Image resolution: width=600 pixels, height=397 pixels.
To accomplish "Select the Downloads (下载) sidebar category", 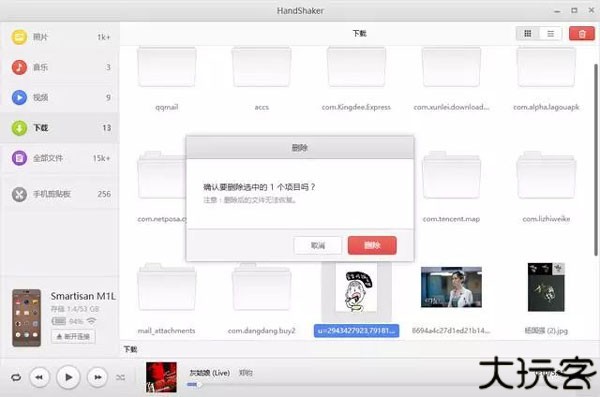I will 60,128.
